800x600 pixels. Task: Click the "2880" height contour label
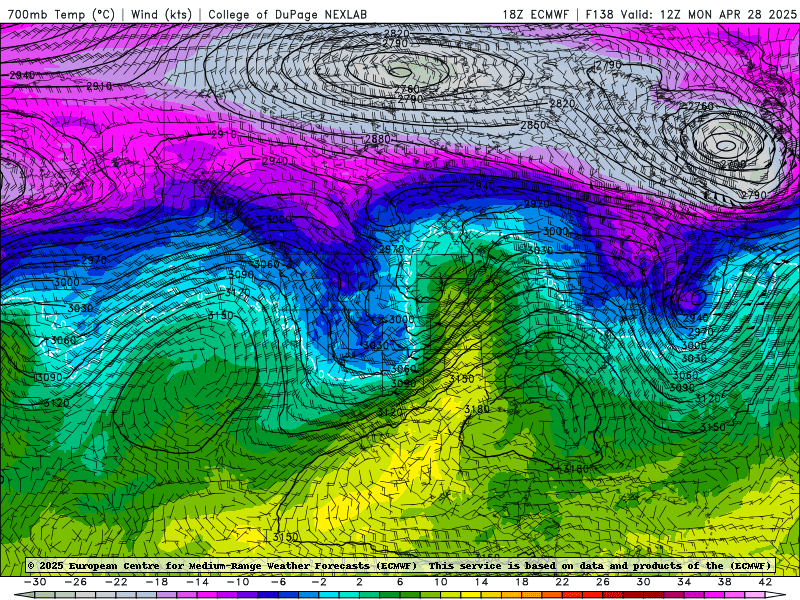[x=378, y=139]
